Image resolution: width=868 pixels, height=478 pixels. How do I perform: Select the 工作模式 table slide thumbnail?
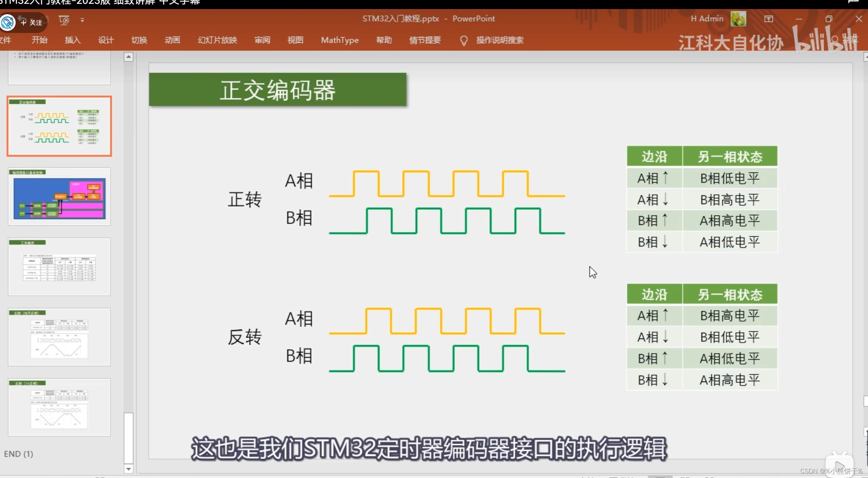pyautogui.click(x=59, y=267)
